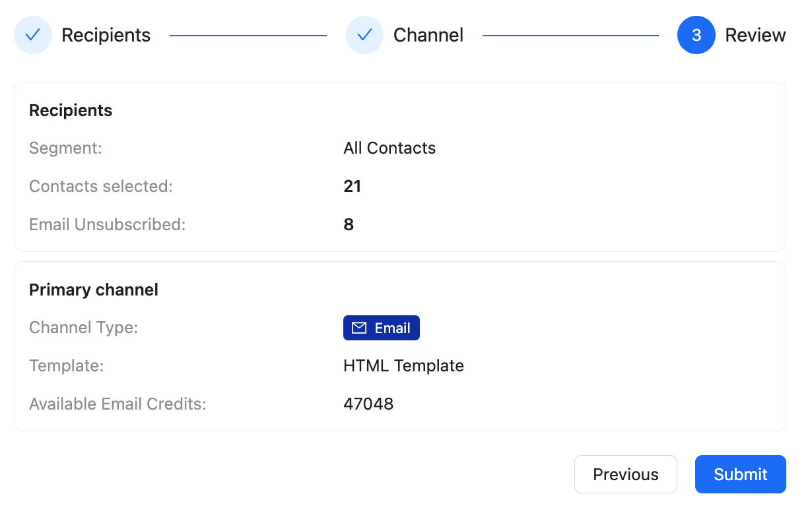The width and height of the screenshot is (812, 529).
Task: Click the Template: label
Action: pos(67,365)
